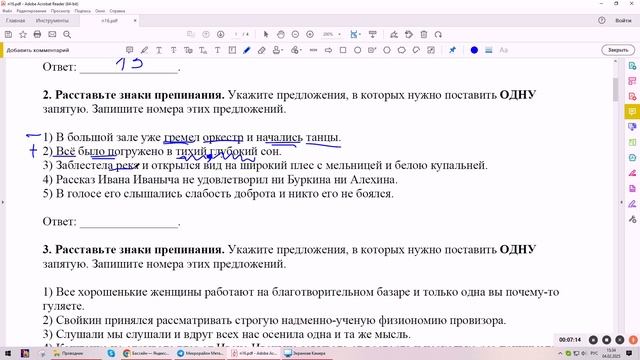640x360 pixels.
Task: Collapse the right pane with the side arrow
Action: pos(621,202)
